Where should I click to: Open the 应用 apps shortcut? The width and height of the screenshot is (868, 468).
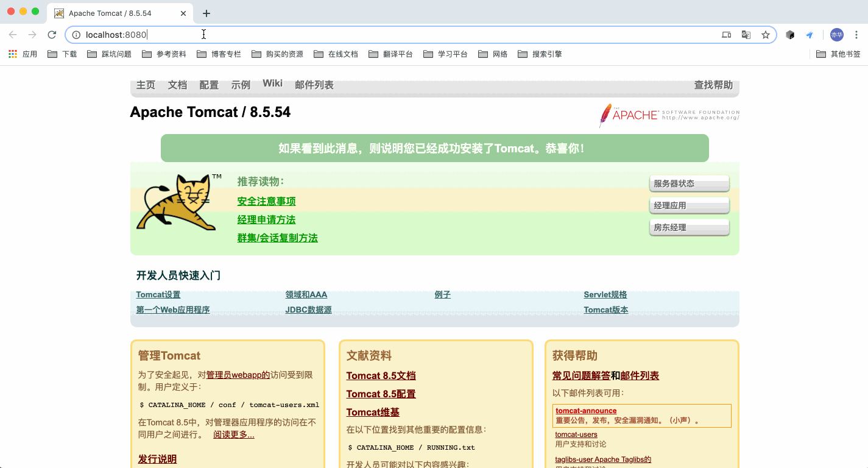click(23, 54)
